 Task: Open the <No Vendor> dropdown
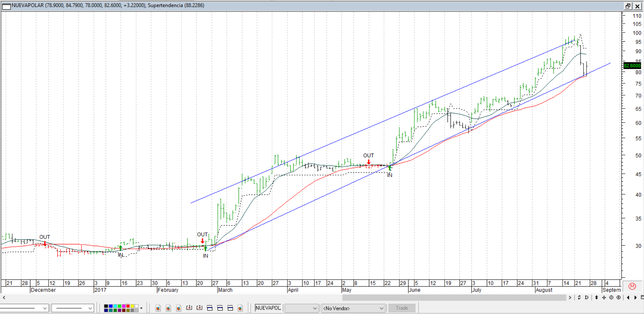click(x=353, y=308)
